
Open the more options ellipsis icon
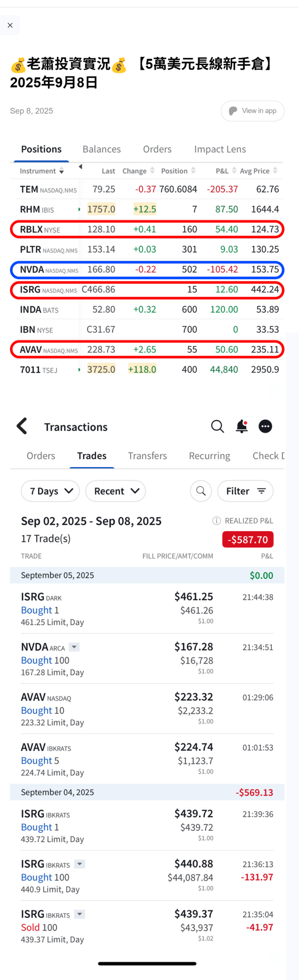(x=265, y=427)
